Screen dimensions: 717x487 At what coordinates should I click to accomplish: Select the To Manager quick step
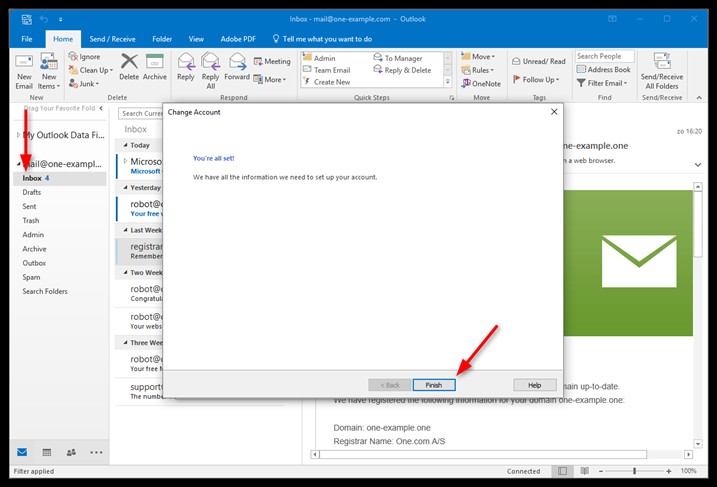click(403, 58)
